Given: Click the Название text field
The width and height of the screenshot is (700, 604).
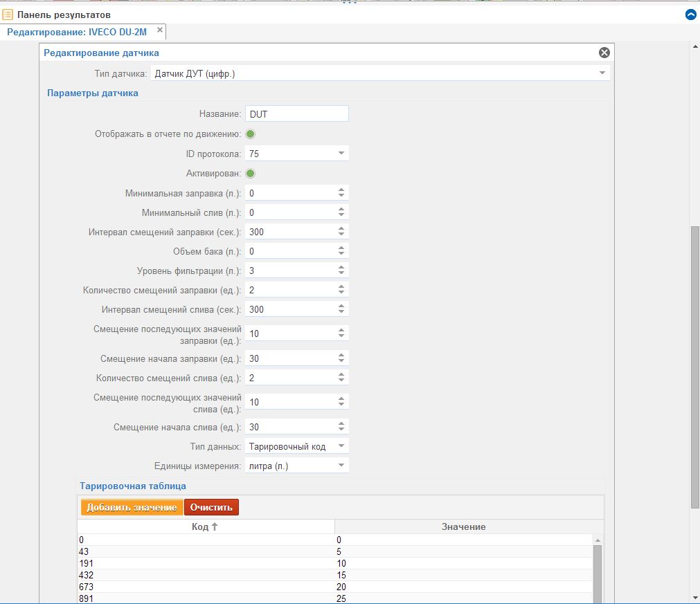Looking at the screenshot, I should [296, 114].
